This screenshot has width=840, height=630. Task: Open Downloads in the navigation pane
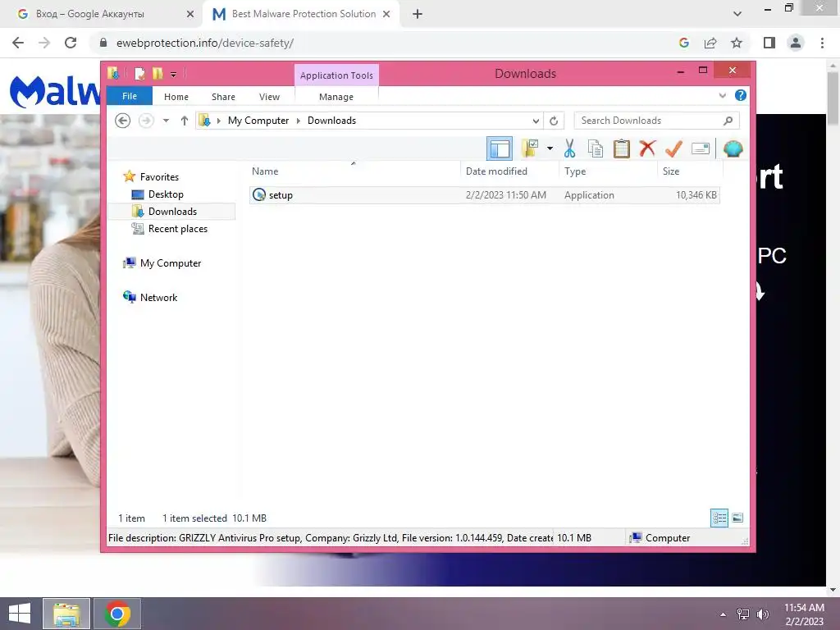pos(172,212)
